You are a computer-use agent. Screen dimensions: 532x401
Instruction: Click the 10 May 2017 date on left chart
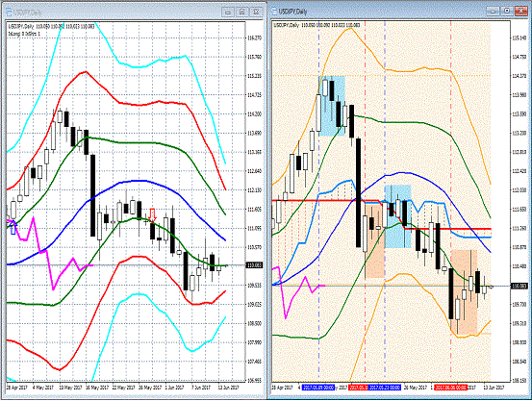pos(70,388)
